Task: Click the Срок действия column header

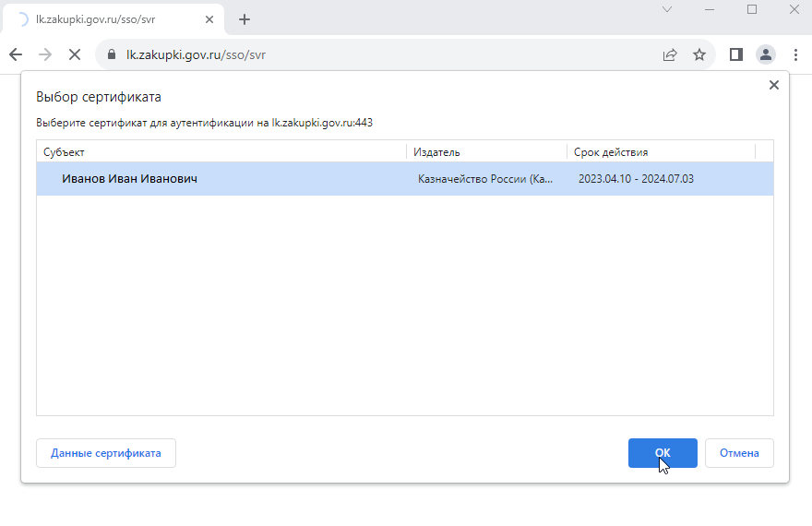Action: click(x=661, y=152)
